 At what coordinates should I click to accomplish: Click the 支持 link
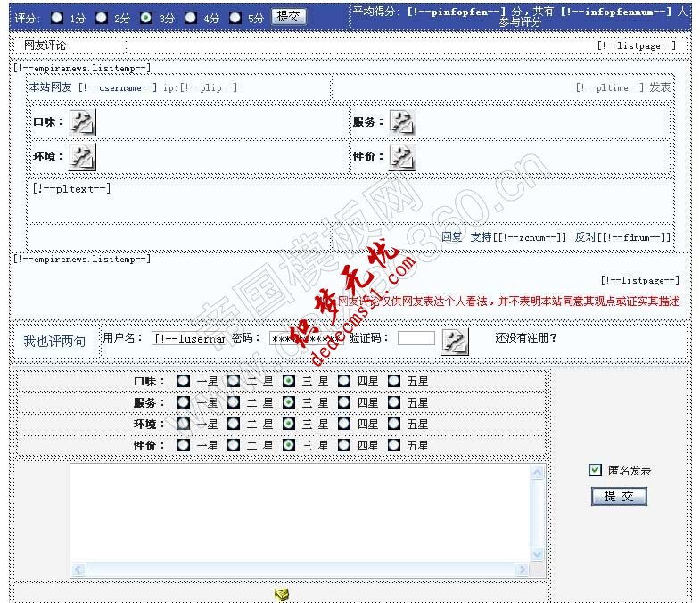click(481, 237)
